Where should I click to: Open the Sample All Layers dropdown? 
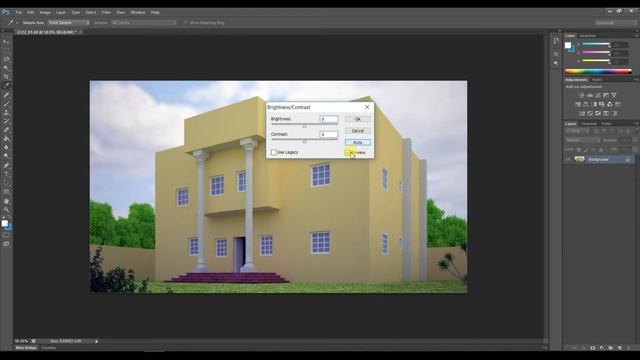pyautogui.click(x=143, y=23)
